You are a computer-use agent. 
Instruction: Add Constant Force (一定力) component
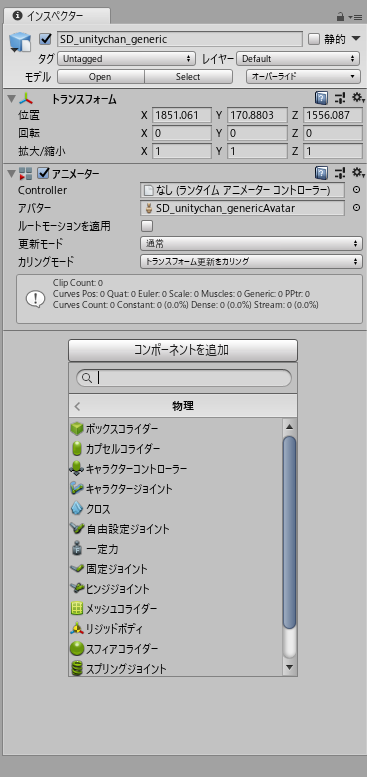175,549
